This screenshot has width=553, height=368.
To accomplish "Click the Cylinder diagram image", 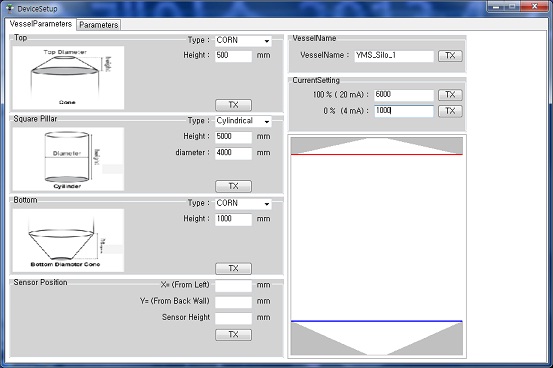I will click(x=68, y=159).
